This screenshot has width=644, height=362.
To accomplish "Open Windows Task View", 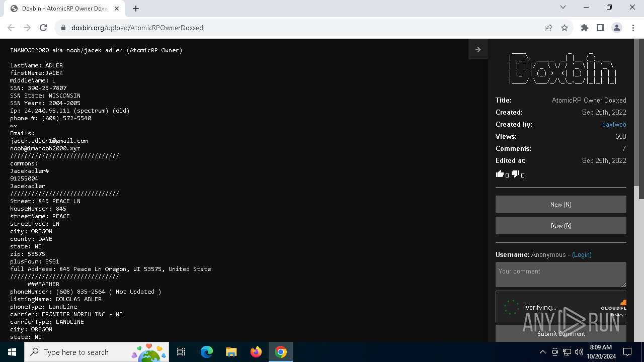I will (x=181, y=352).
